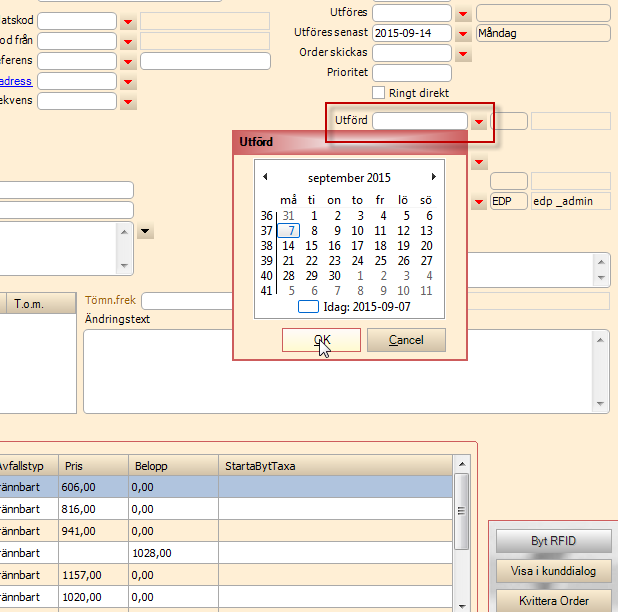Click the Belopp column header
This screenshot has height=612, width=618.
173,465
